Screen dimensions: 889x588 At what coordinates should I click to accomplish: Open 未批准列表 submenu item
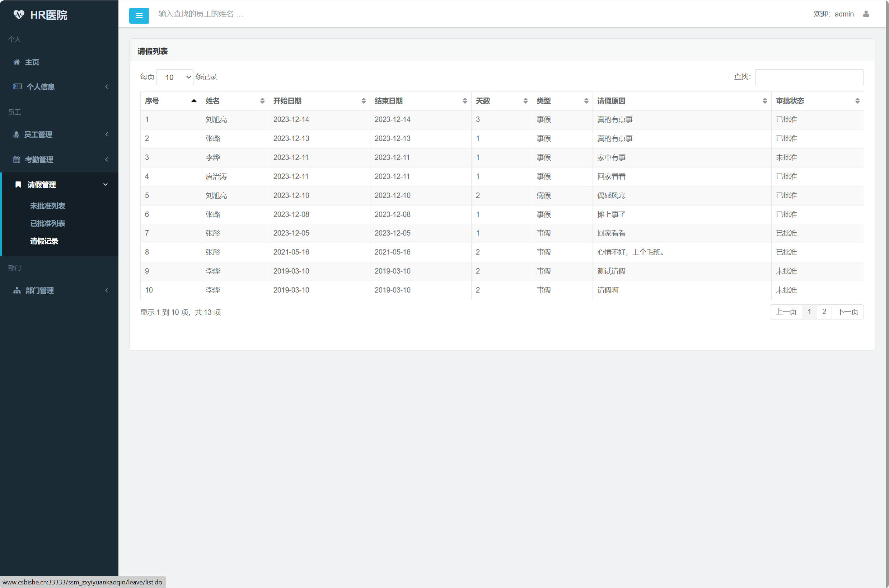point(48,206)
